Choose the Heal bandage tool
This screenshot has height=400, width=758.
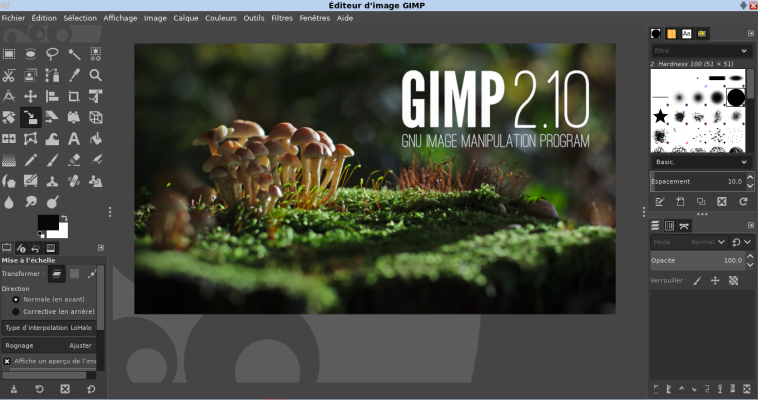[74, 181]
